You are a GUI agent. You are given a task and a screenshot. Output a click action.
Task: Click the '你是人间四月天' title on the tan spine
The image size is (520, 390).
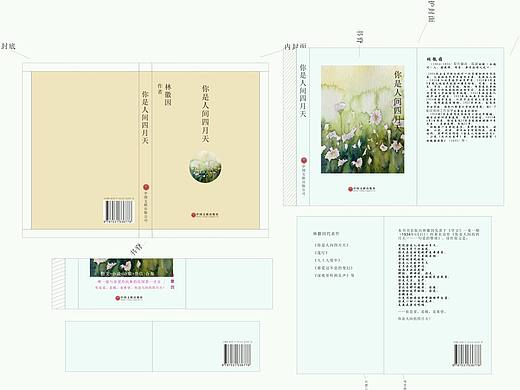pyautogui.click(x=145, y=117)
